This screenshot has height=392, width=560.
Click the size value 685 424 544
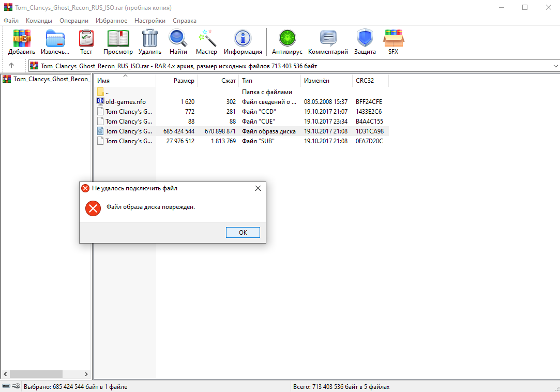pyautogui.click(x=179, y=131)
